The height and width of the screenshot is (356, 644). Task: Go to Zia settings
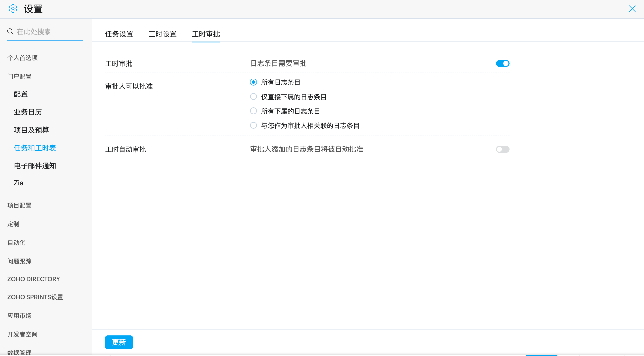tap(18, 183)
